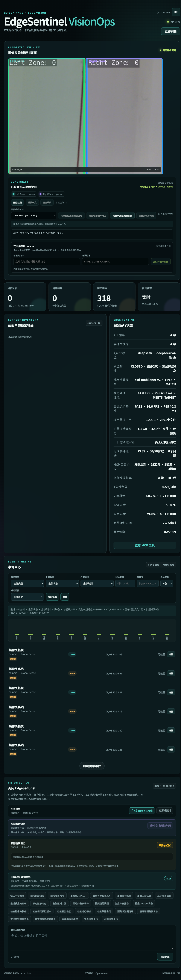This screenshot has width=181, height=980.
Task: Click the 应用筛选 apply filter button
Action: click(x=52, y=597)
